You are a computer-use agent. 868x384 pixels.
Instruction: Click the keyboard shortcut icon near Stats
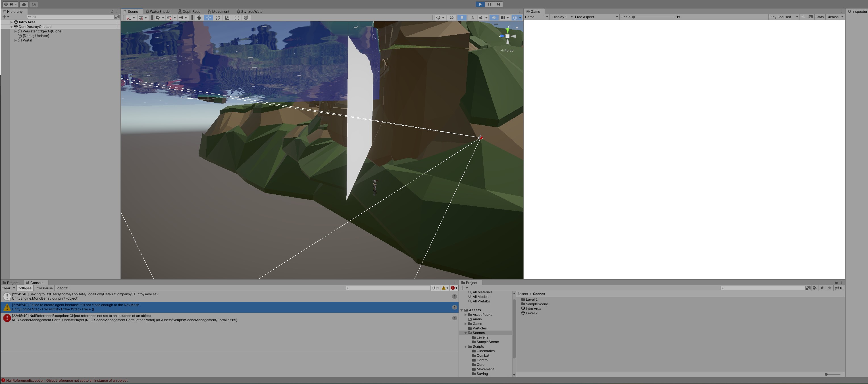(x=810, y=17)
